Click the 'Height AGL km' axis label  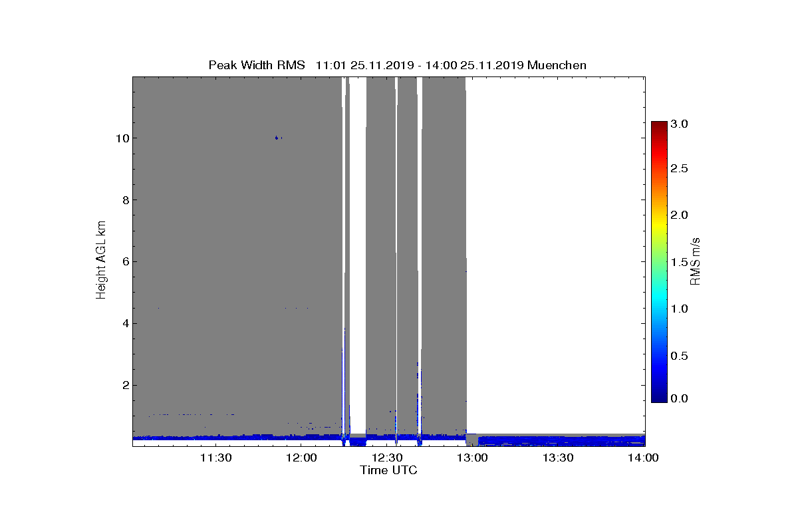pyautogui.click(x=101, y=261)
